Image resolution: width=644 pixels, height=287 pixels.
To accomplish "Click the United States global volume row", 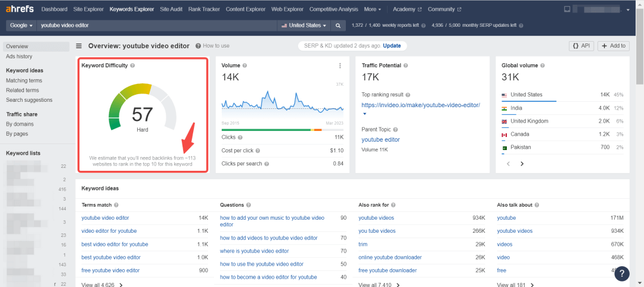I will (x=562, y=95).
